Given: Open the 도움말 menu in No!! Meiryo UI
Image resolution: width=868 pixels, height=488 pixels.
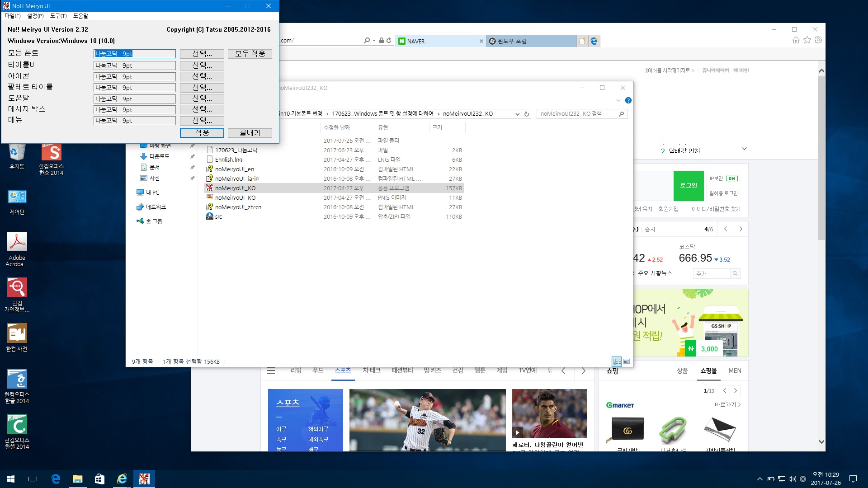Looking at the screenshot, I should tap(80, 16).
